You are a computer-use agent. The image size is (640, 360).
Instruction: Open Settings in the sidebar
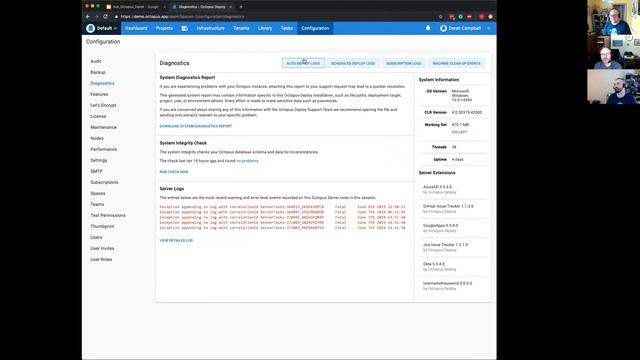click(x=99, y=160)
